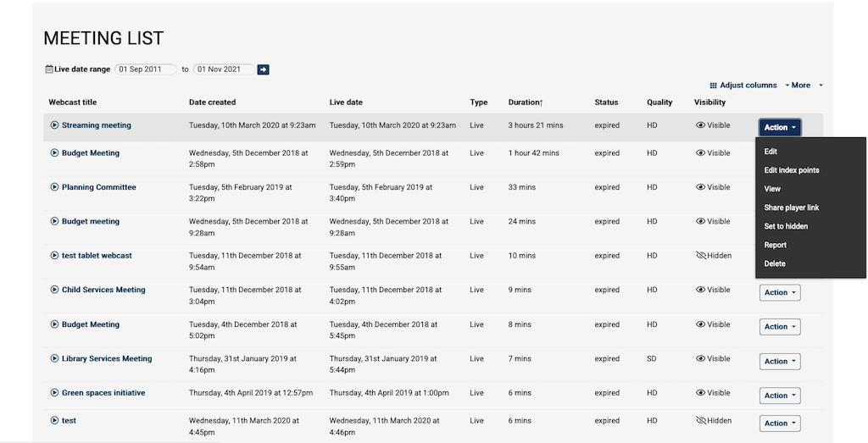
Task: Toggle Visible eye for 1 hour 42 mins meeting
Action: point(700,153)
